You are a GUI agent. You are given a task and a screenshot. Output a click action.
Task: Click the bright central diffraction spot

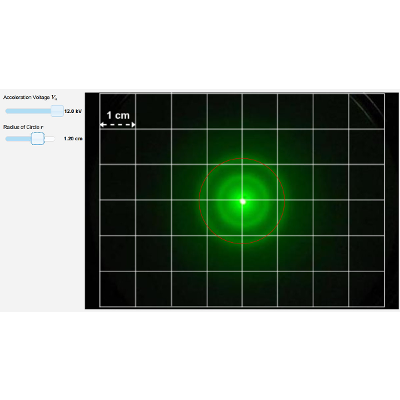pos(243,201)
